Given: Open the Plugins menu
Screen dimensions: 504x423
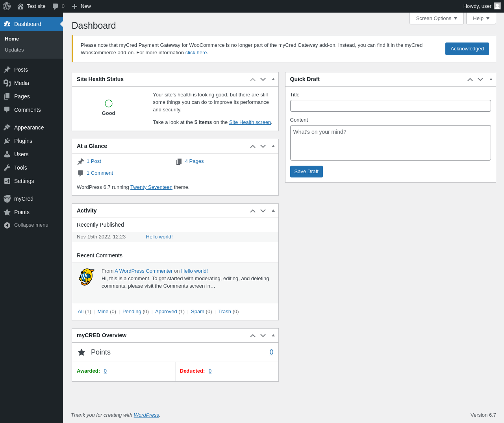Looking at the screenshot, I should pos(31,141).
